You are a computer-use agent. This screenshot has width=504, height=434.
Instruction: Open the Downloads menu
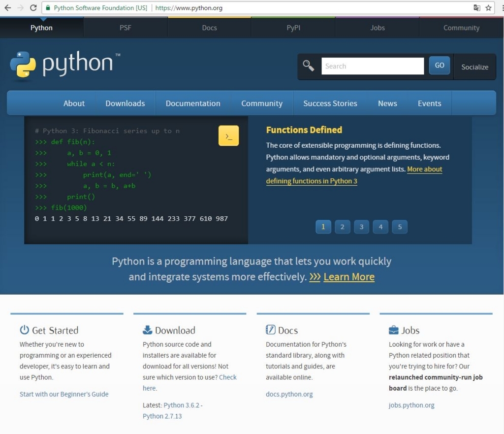point(125,103)
